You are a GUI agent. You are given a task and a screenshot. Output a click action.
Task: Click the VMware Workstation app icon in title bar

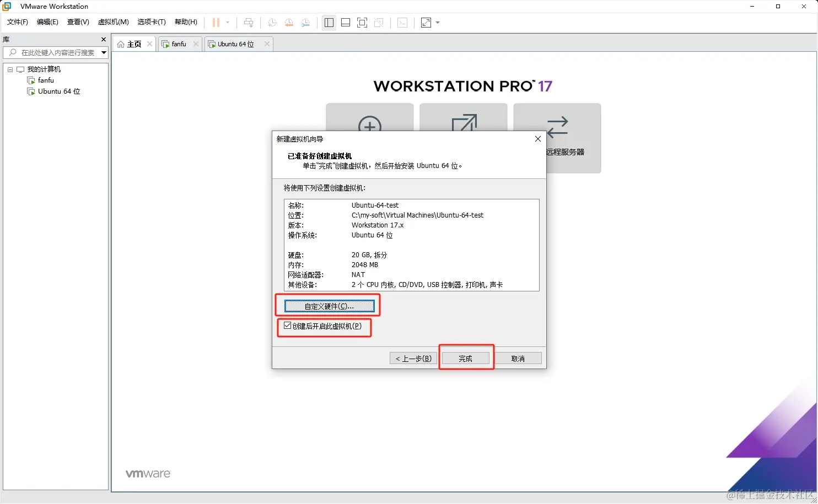coord(7,6)
